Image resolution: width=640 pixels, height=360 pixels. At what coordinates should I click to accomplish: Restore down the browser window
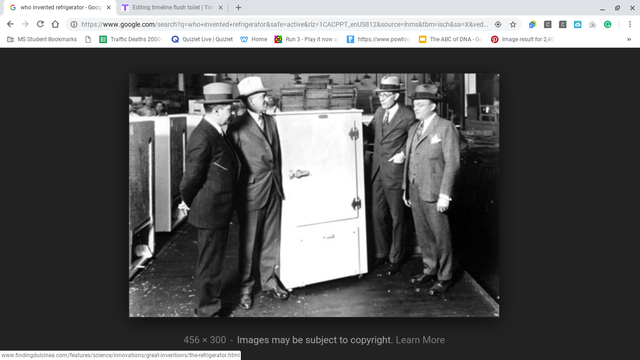[x=618, y=8]
